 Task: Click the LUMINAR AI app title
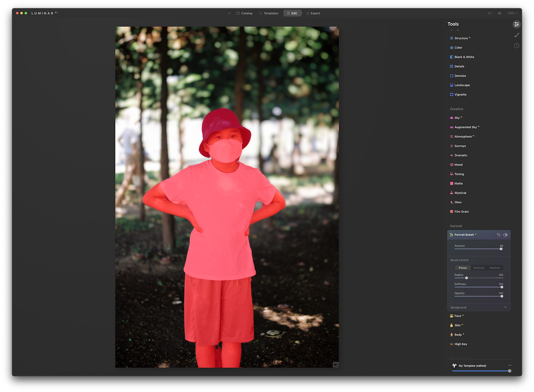(x=44, y=13)
